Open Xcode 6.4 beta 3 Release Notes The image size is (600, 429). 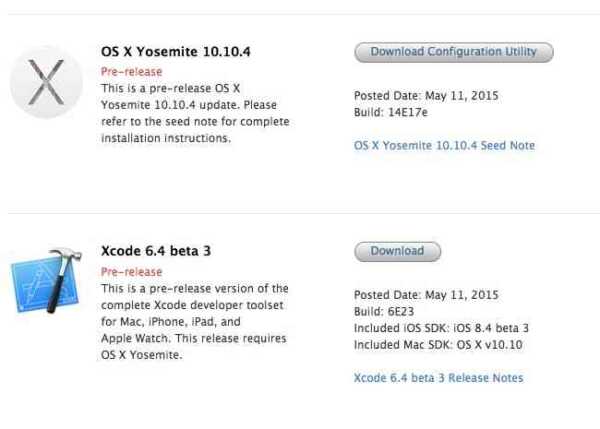(438, 377)
